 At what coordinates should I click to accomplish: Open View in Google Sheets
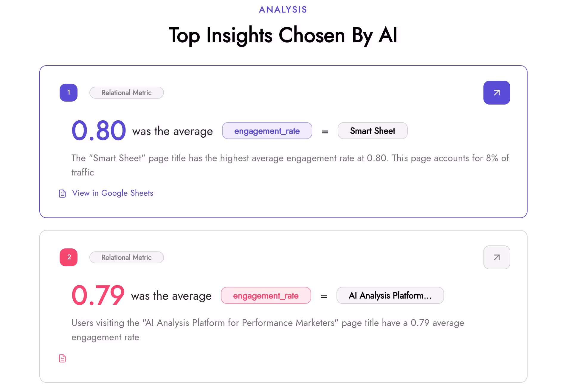pyautogui.click(x=112, y=193)
